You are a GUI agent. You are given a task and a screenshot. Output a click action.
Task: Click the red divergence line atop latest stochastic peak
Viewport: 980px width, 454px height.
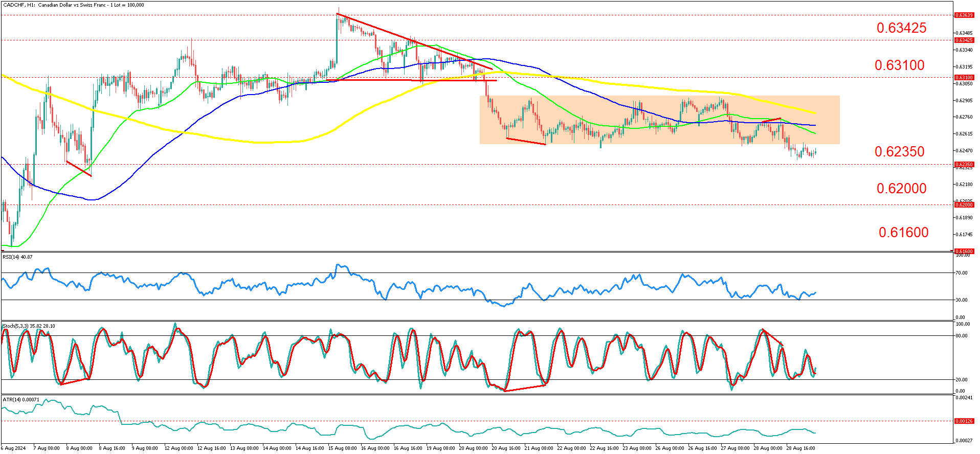(772, 336)
